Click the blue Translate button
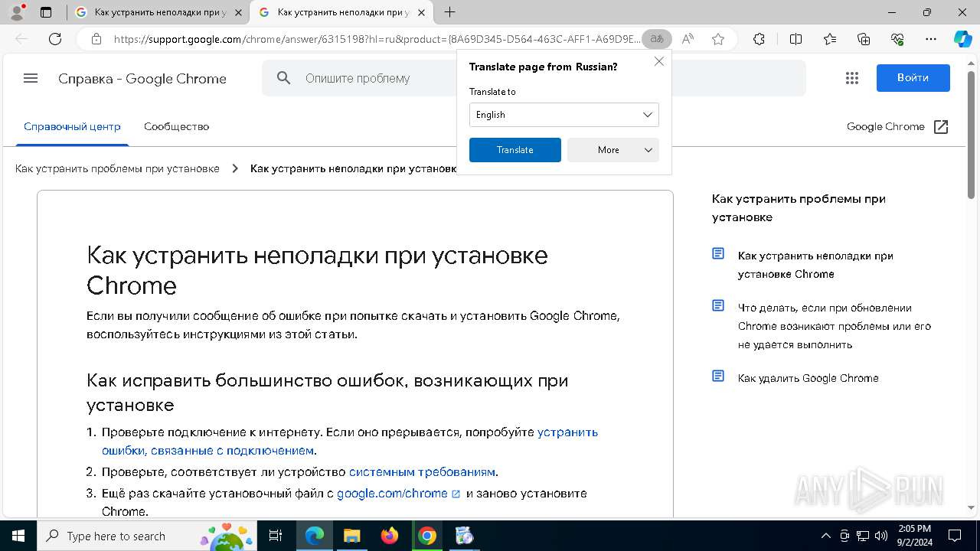Screen dimensions: 980x551 click(x=515, y=150)
